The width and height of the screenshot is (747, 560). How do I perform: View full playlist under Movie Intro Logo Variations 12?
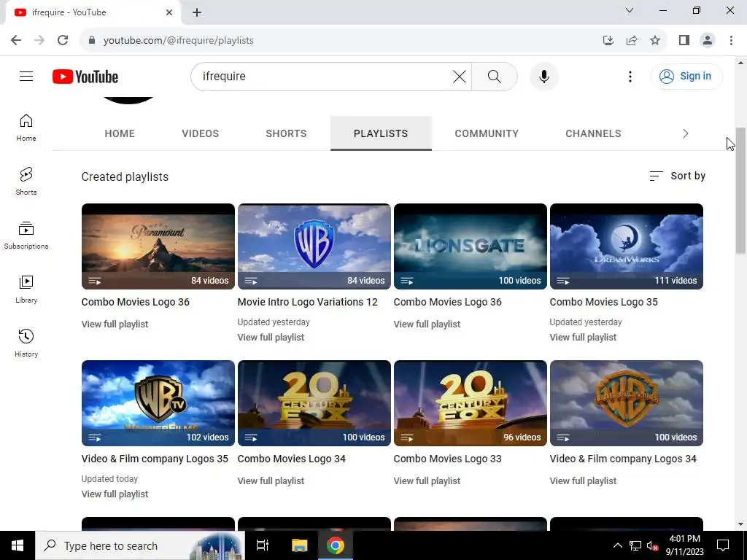271,337
